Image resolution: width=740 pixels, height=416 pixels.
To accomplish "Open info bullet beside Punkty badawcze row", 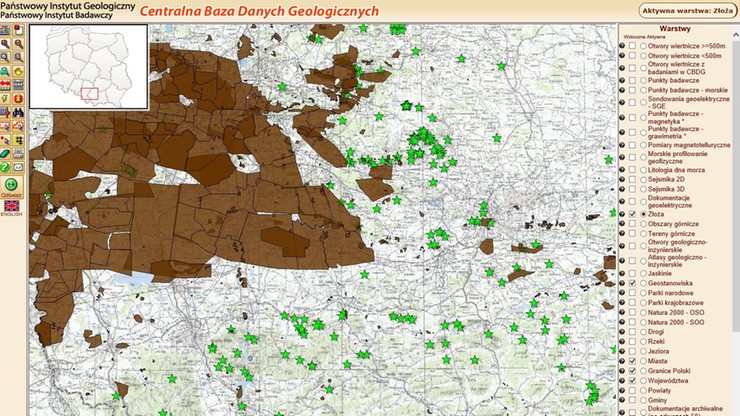I will 622,80.
